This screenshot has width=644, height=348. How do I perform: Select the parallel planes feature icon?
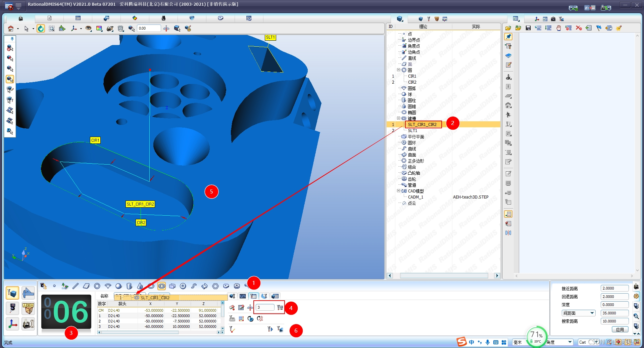(x=172, y=286)
